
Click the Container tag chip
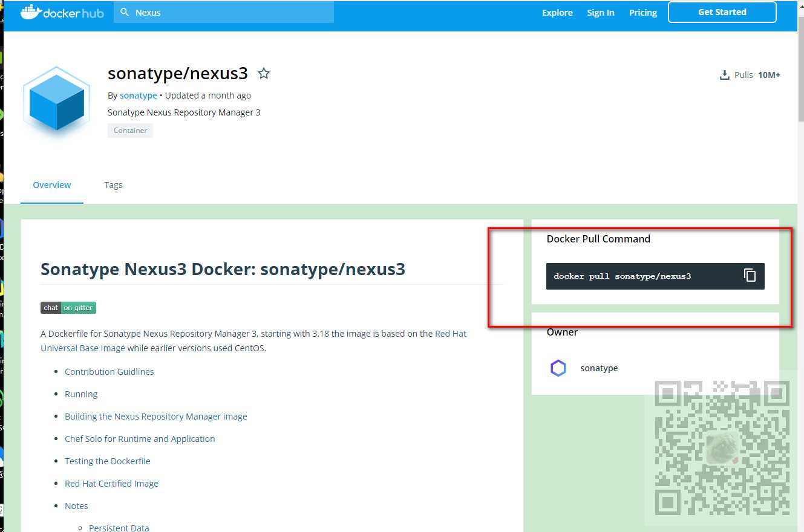130,131
